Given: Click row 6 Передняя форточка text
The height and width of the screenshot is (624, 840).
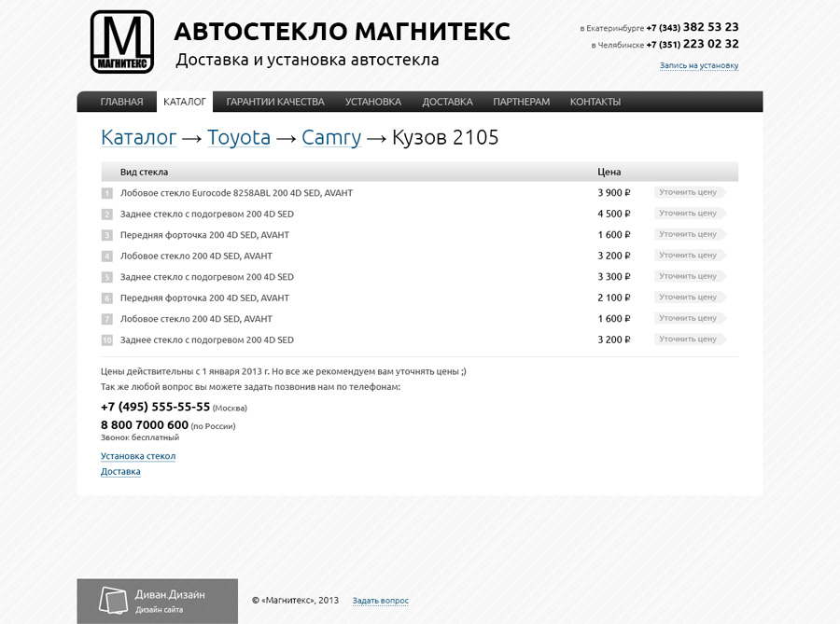Looking at the screenshot, I should tap(204, 298).
